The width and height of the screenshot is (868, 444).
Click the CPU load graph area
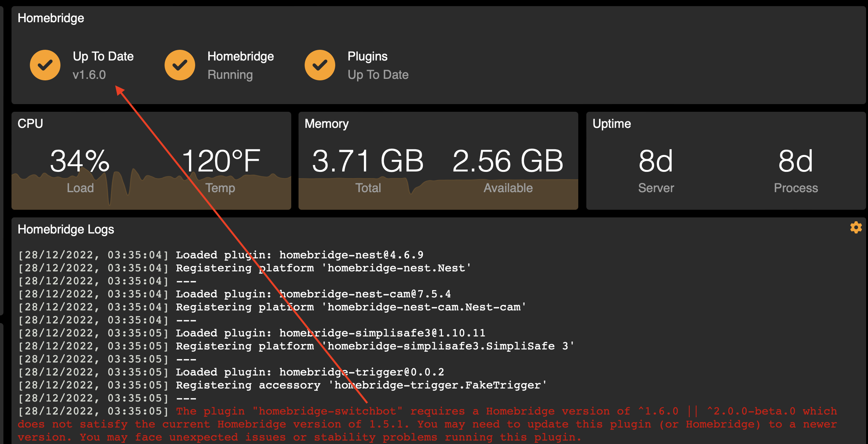point(151,191)
